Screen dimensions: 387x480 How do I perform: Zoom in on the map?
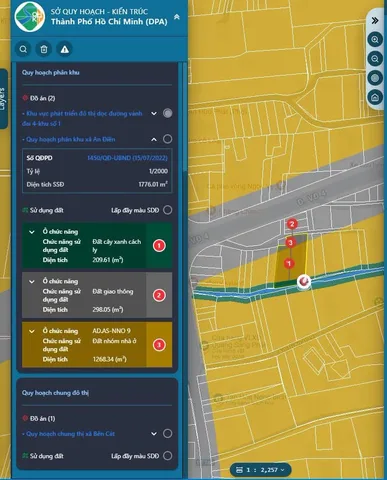(375, 40)
